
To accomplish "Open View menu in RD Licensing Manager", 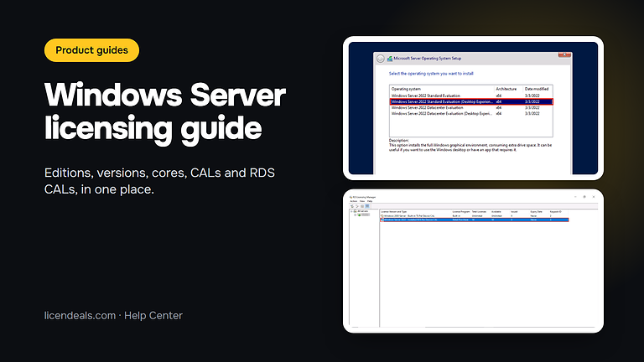I will click(362, 201).
